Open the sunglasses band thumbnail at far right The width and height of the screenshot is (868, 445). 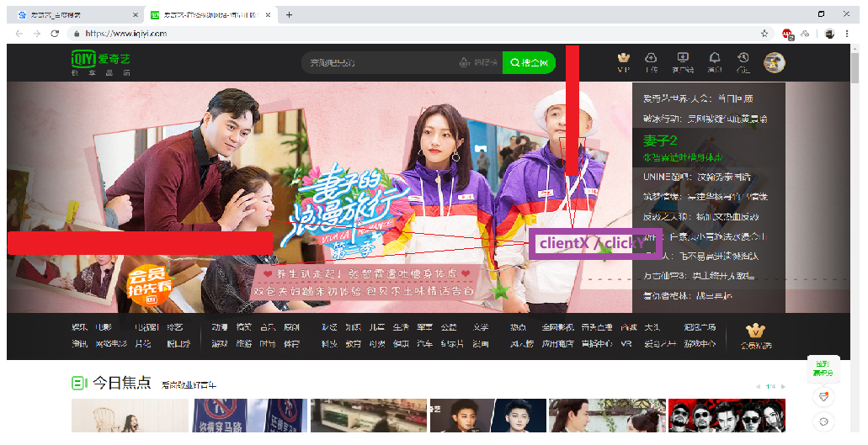[x=727, y=416]
